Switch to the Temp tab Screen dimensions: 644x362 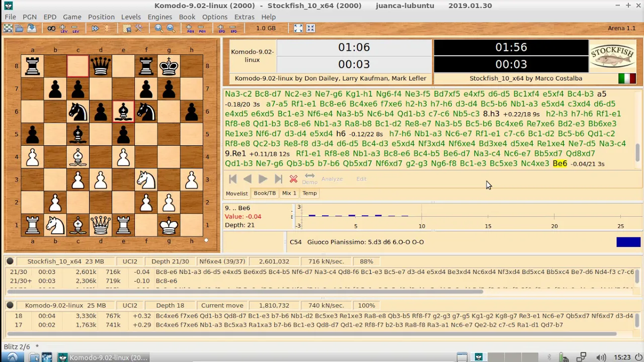pos(309,193)
